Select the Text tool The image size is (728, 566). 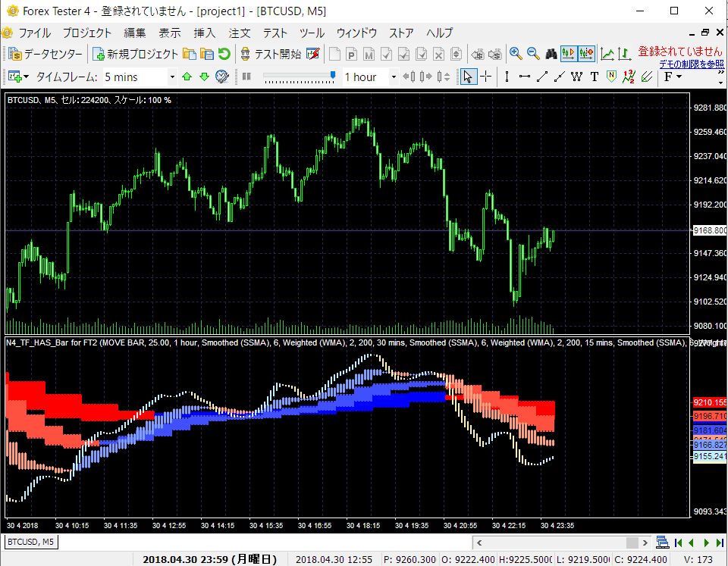pos(595,77)
